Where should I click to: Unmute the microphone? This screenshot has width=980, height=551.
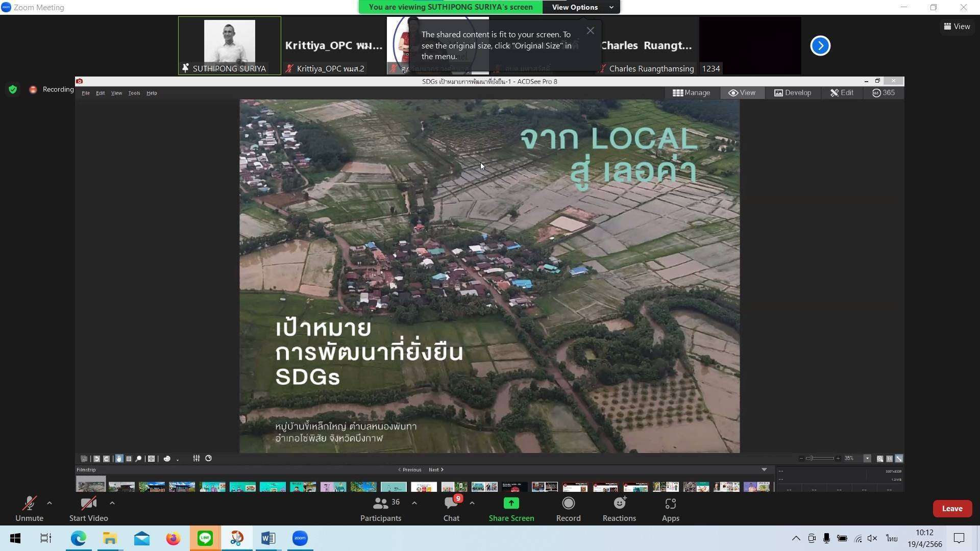coord(29,509)
